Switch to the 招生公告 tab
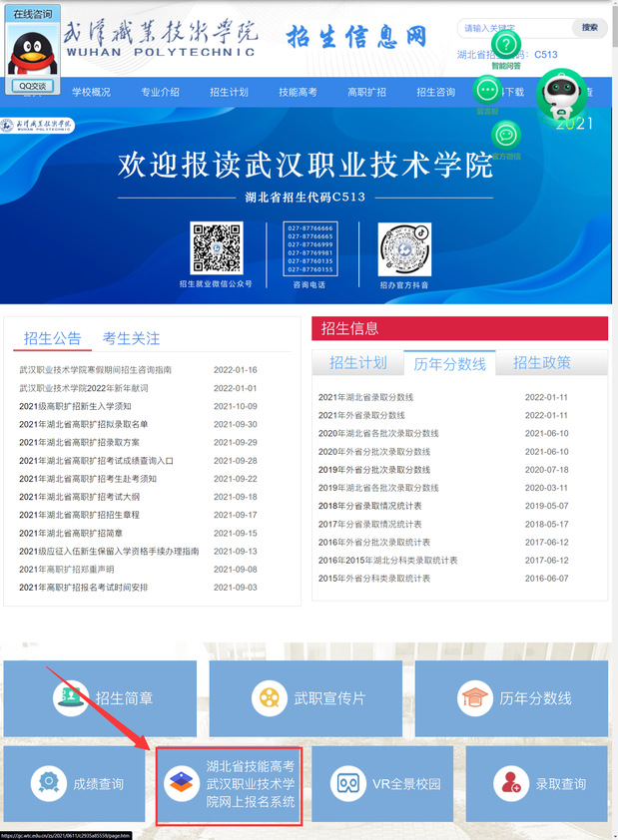618x840 pixels. tap(53, 338)
